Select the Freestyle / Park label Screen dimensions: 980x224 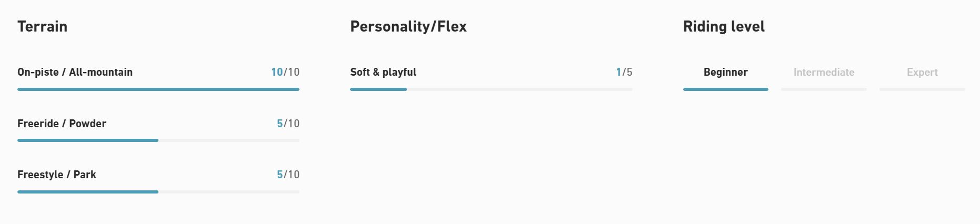tap(56, 175)
